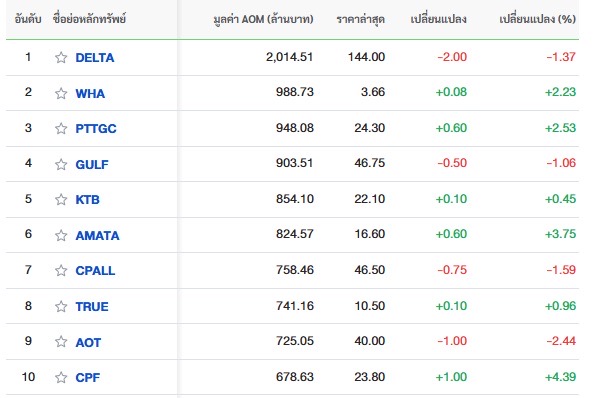Click the อันดับ column header
The height and width of the screenshot is (398, 598).
click(28, 19)
